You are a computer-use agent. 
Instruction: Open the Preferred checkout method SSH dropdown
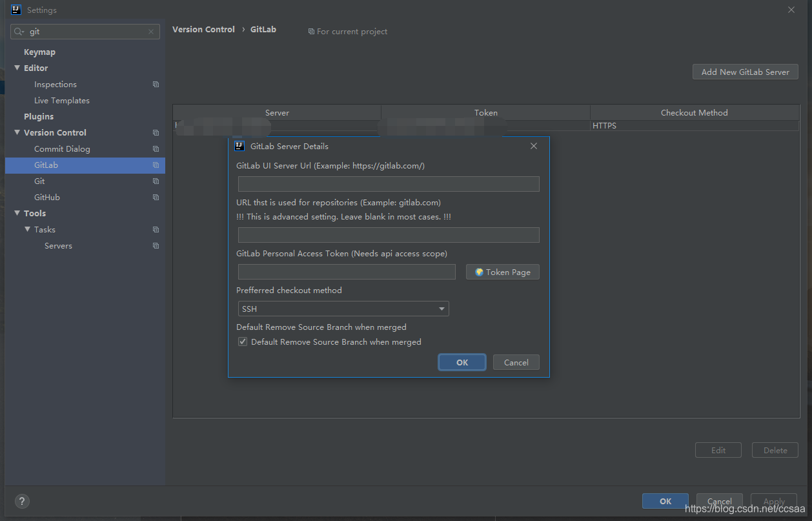pos(343,309)
